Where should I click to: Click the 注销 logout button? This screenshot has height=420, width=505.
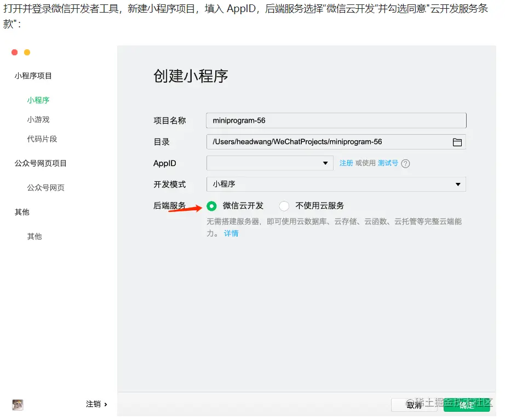(96, 404)
